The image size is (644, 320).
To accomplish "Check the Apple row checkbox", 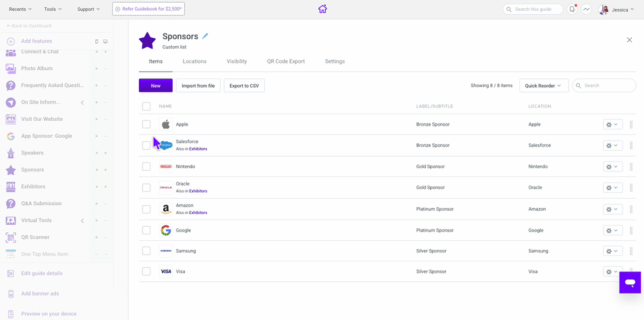I will point(146,124).
